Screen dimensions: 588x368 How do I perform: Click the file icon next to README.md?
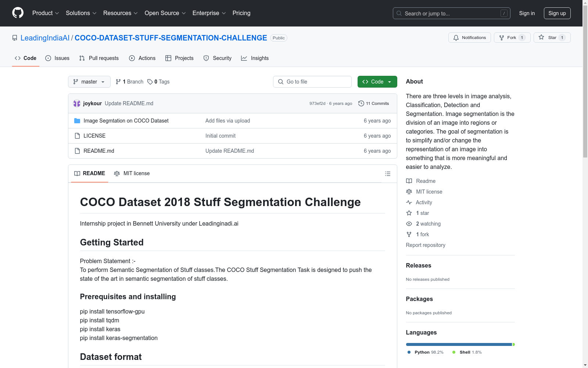pyautogui.click(x=77, y=151)
